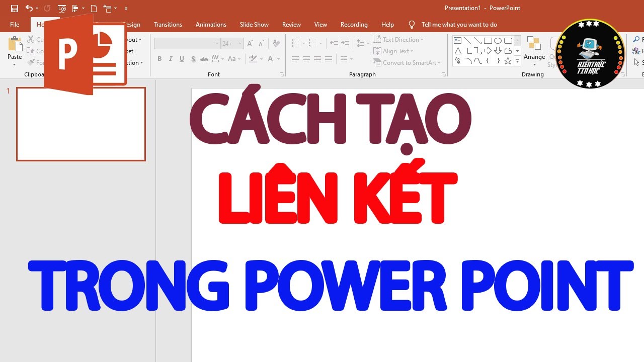Click the Tell me search box
Image resolution: width=644 pixels, height=362 pixels.
click(x=459, y=25)
